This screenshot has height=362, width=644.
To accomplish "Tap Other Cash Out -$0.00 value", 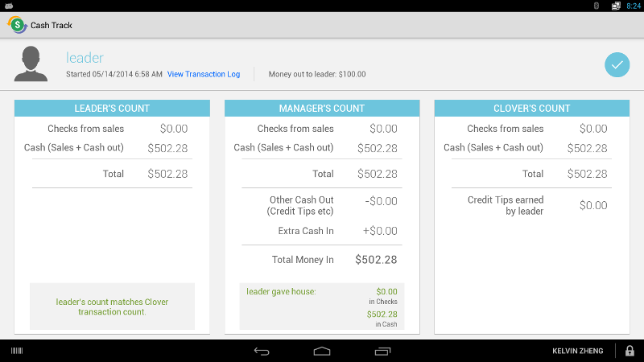I will 381,201.
